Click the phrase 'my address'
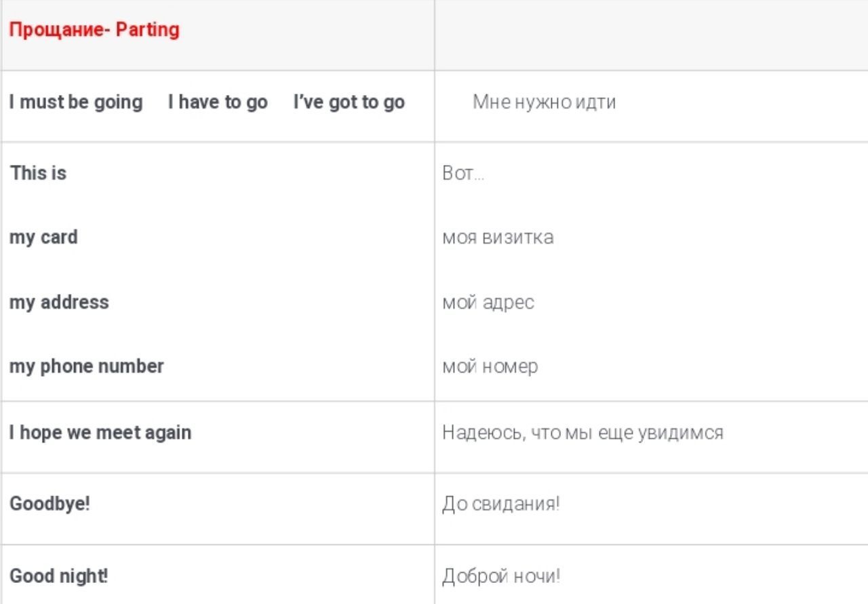Screen dimensions: 868x604 pyautogui.click(x=59, y=302)
